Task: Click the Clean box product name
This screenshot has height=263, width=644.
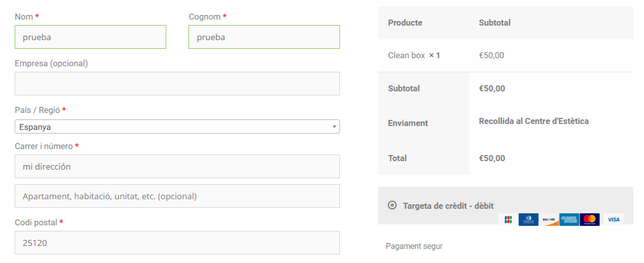Action: point(406,55)
